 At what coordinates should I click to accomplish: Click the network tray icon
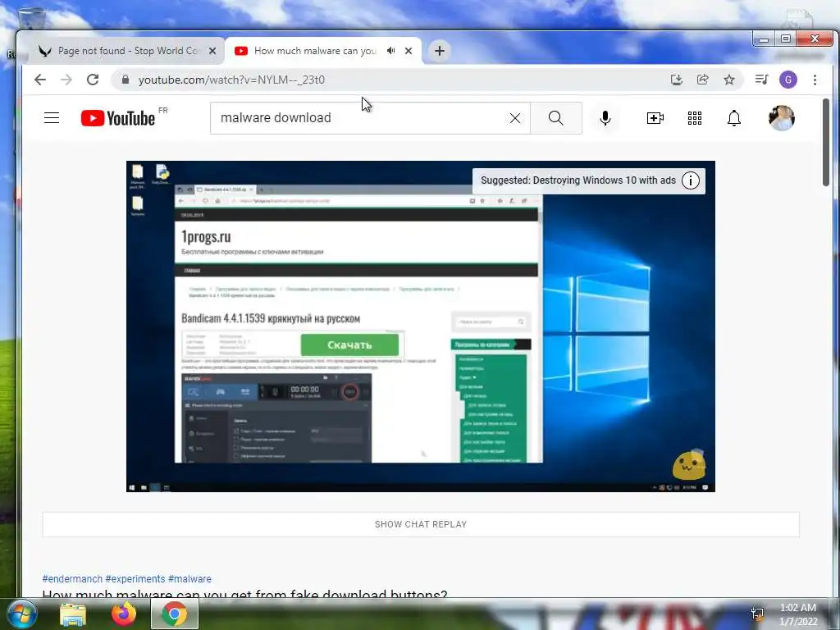pyautogui.click(x=757, y=614)
